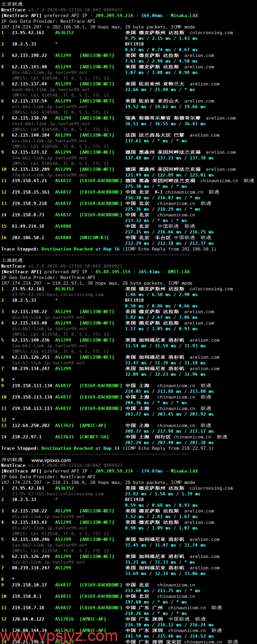Click hostname prs-bb1-link.ip.twelve99.net

point(49,141)
